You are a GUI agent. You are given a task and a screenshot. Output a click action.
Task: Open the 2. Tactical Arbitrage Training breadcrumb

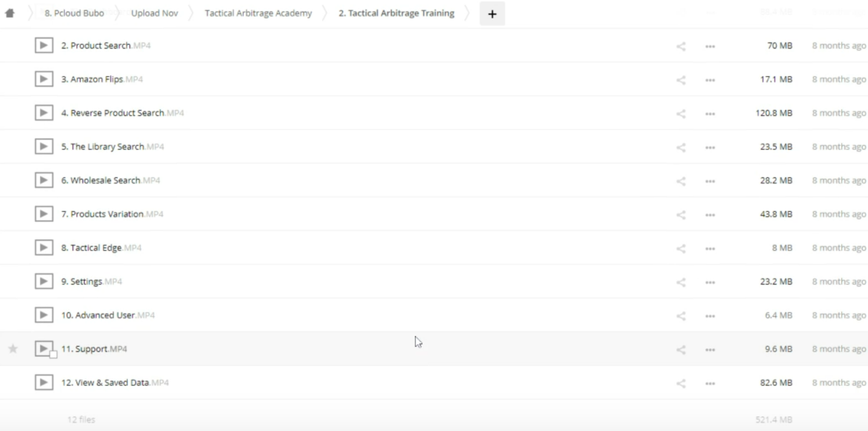click(397, 13)
